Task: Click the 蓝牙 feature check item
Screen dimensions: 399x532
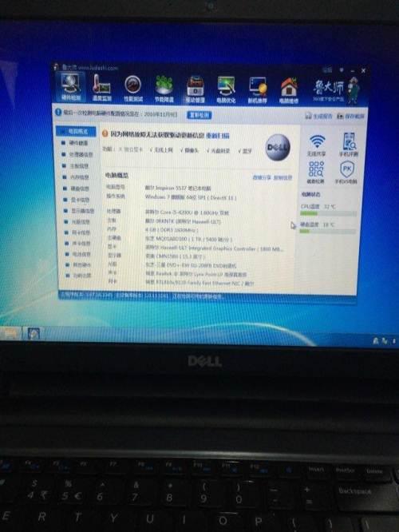Action: 245,151
